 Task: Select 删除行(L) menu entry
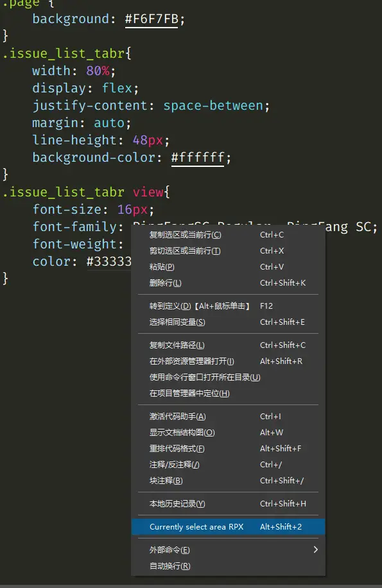click(228, 283)
